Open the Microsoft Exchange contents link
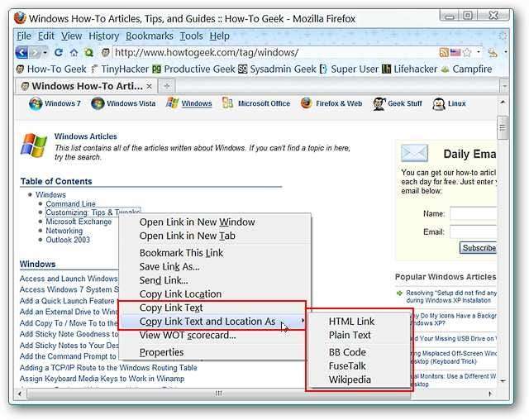The image size is (529, 420). 79,222
